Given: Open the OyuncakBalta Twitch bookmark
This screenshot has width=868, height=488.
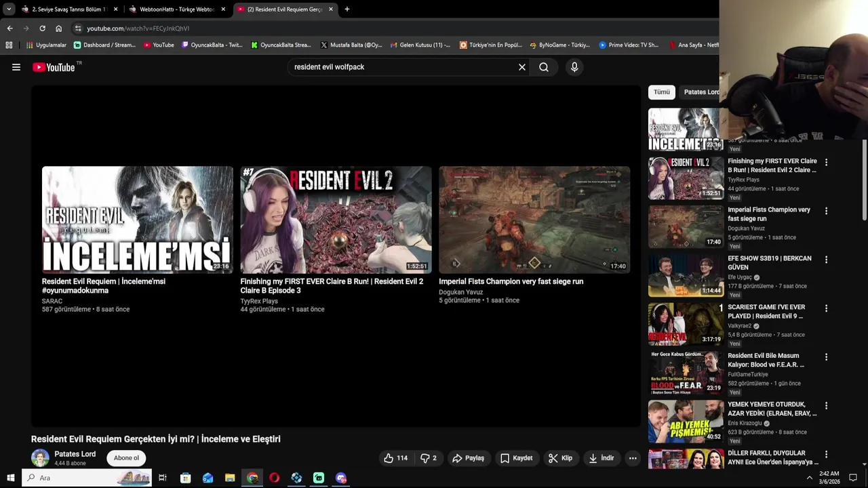Looking at the screenshot, I should (x=212, y=45).
